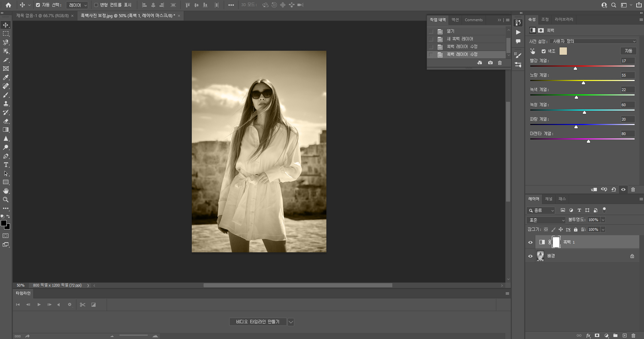Select the Path Selection tool
Viewport: 644px width, 339px height.
point(6,173)
